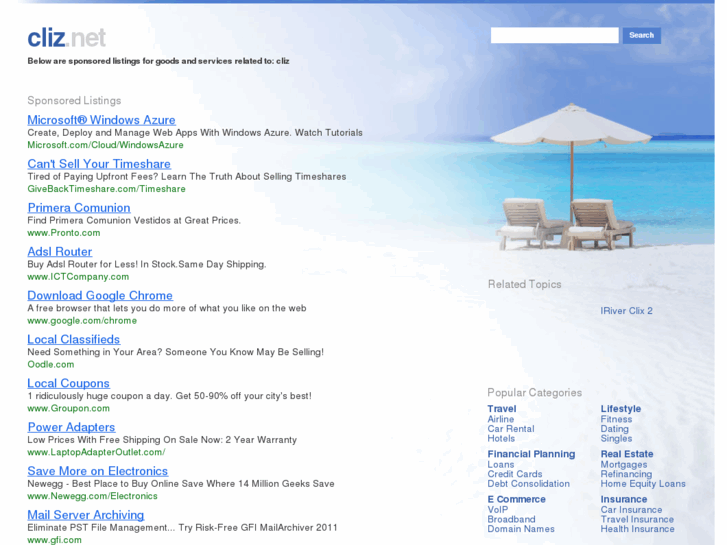This screenshot has height=545, width=727.
Task: Click the 'A free browser that lets you' description
Action: 167,308
